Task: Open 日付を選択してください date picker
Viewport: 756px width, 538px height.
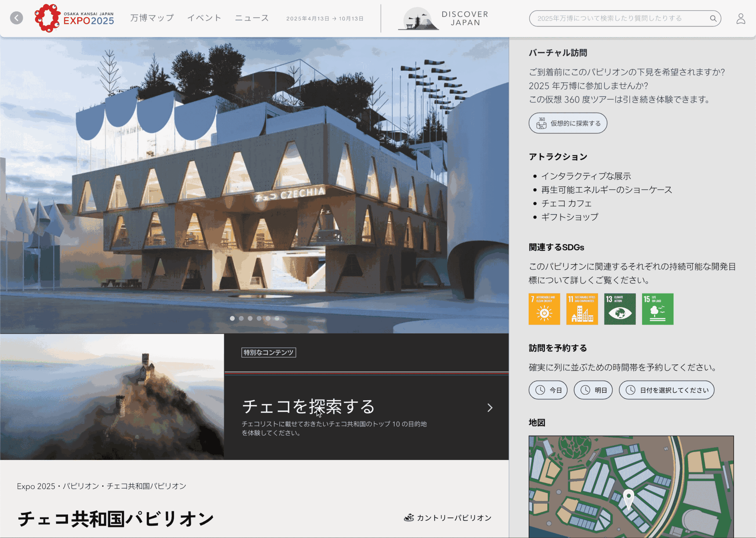Action: click(x=666, y=390)
